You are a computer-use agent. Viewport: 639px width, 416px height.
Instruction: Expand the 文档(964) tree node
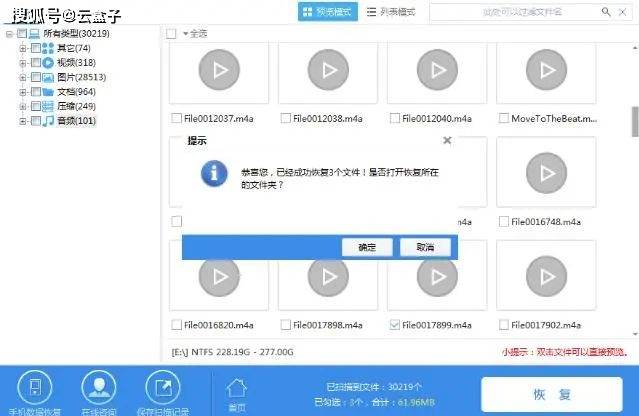coord(23,92)
